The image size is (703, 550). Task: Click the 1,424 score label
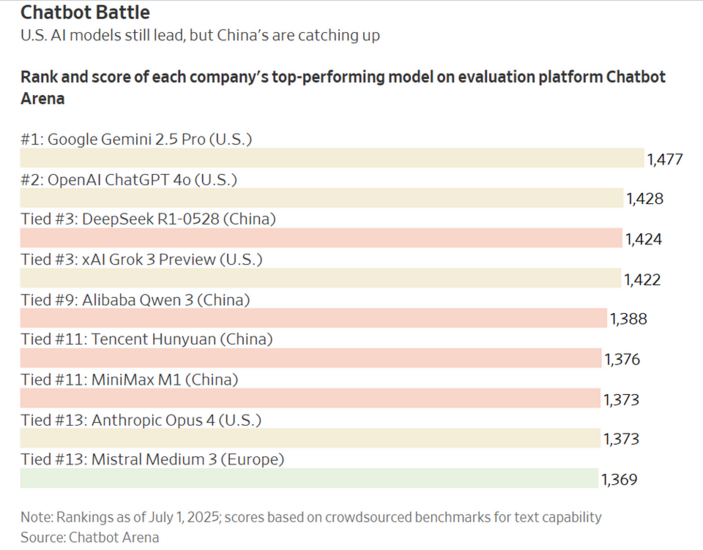point(643,239)
